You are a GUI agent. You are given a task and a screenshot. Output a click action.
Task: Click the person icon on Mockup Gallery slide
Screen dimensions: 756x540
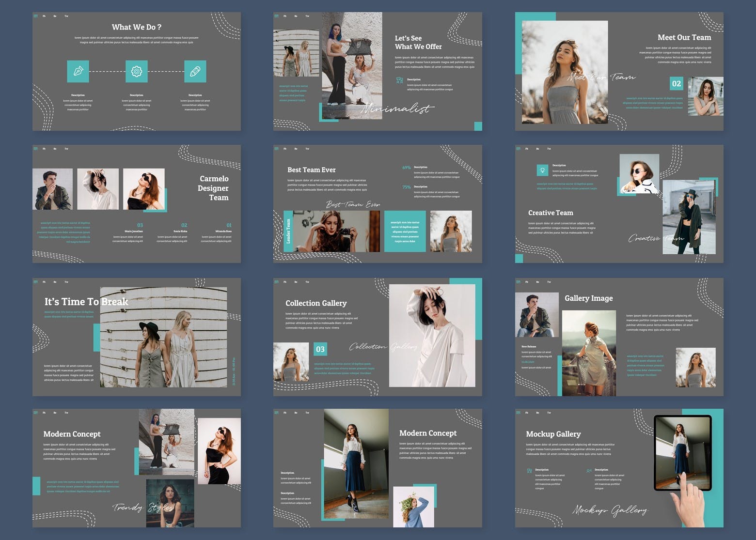coord(589,471)
